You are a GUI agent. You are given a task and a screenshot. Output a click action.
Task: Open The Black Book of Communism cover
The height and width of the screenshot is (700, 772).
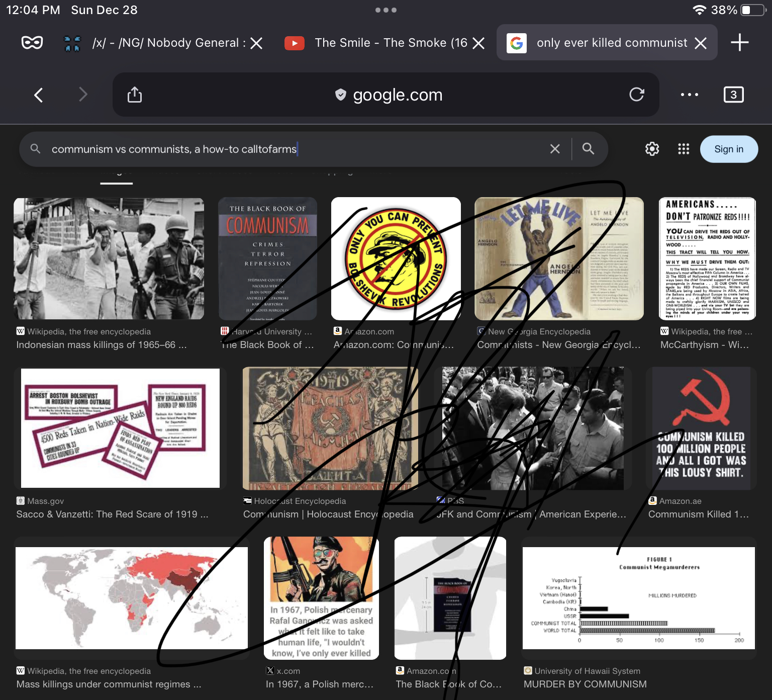(x=267, y=258)
